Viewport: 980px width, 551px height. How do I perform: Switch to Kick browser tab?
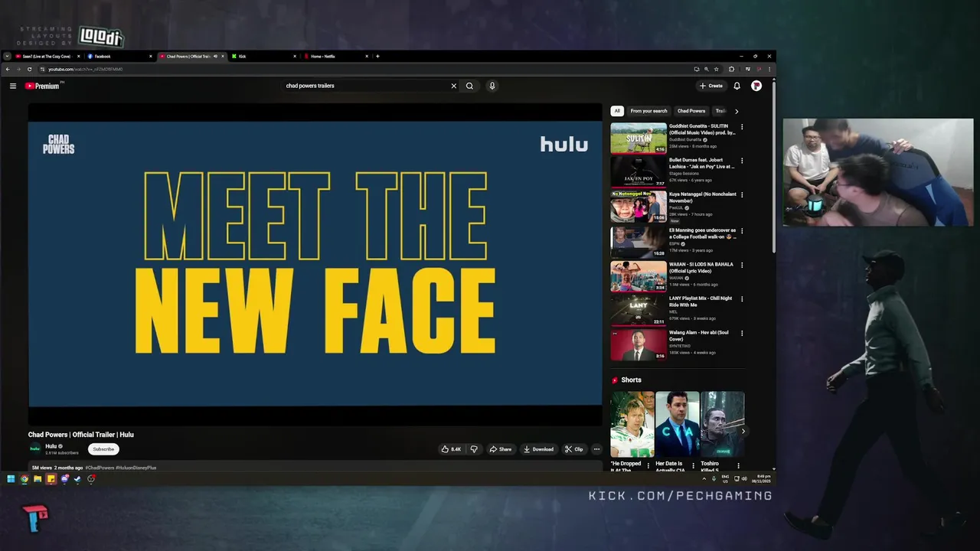click(264, 56)
